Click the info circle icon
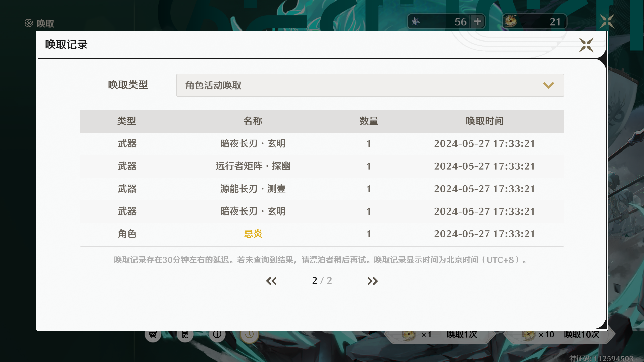 [x=217, y=334]
